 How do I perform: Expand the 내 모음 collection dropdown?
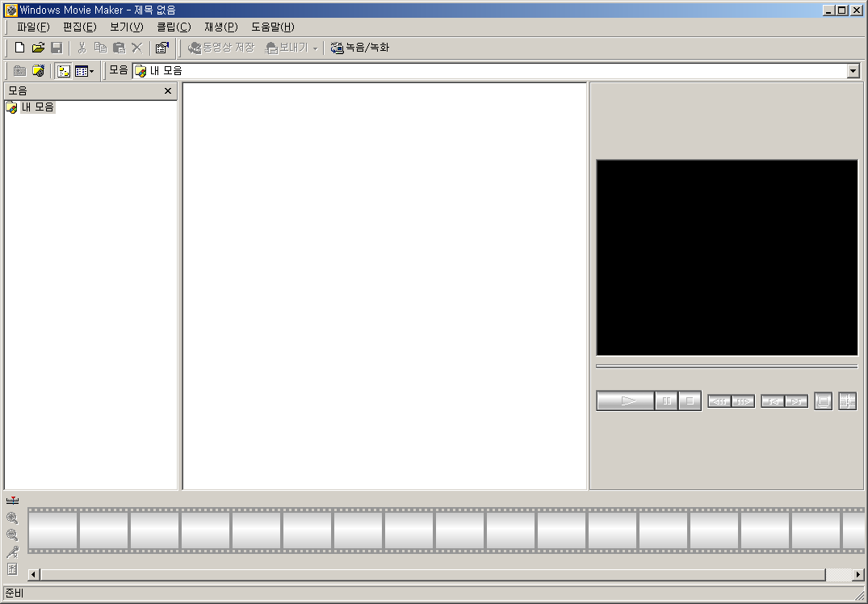coord(853,71)
